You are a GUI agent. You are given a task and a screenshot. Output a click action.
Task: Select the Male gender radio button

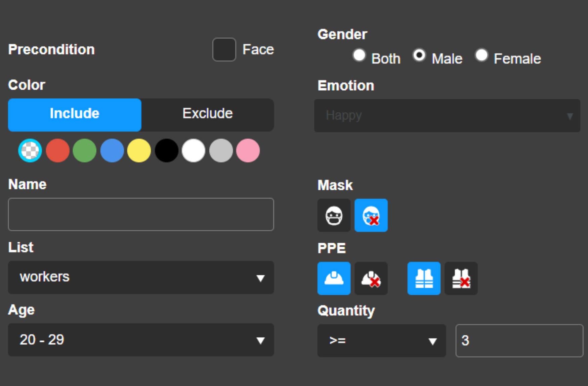(419, 55)
